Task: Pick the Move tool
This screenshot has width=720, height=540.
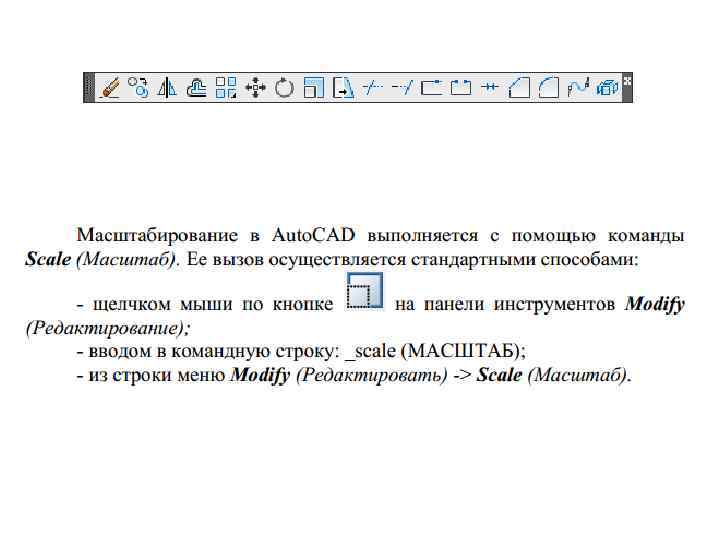Action: coord(255,87)
